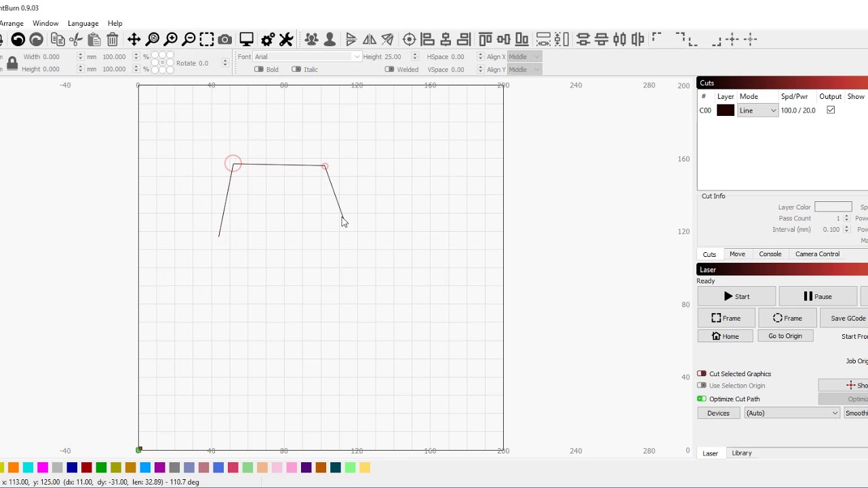Screen dimensions: 868x488
Task: Pick the magenta color swatch in palette
Action: 43,467
